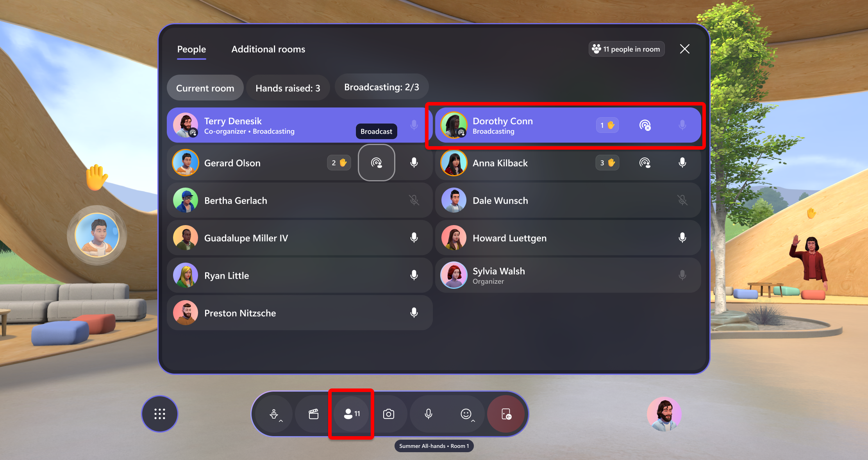Click the broadcast icon for Gerard Olson
This screenshot has height=460, width=868.
pos(377,163)
